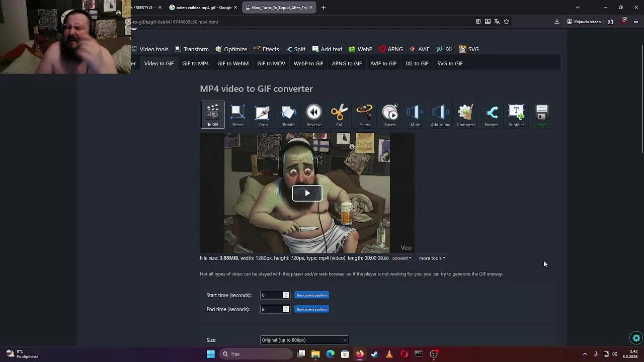Screen dimensions: 644x362
Task: Select the To GIF tool icon
Action: pyautogui.click(x=213, y=115)
